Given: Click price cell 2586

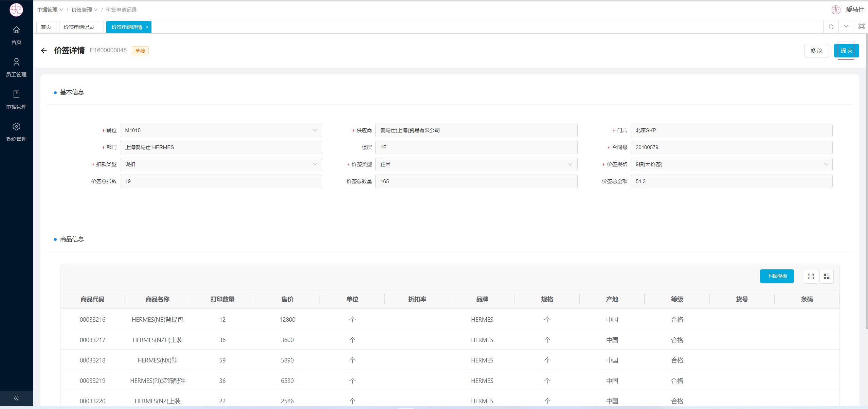Looking at the screenshot, I should click(287, 401).
